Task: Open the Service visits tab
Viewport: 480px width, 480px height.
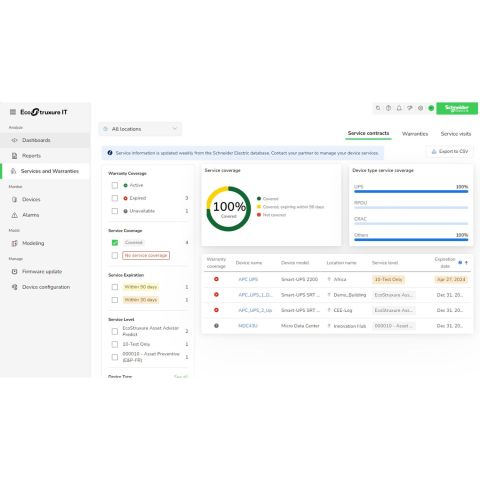Action: [x=456, y=134]
